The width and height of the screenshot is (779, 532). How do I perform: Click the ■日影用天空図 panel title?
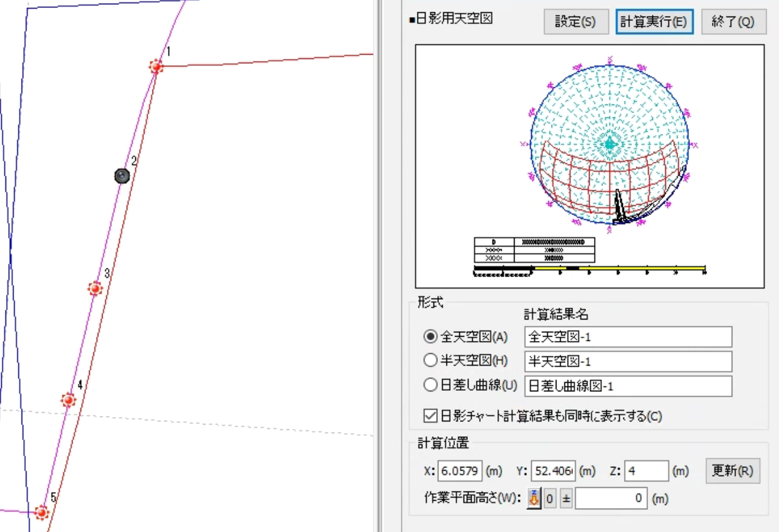[451, 18]
